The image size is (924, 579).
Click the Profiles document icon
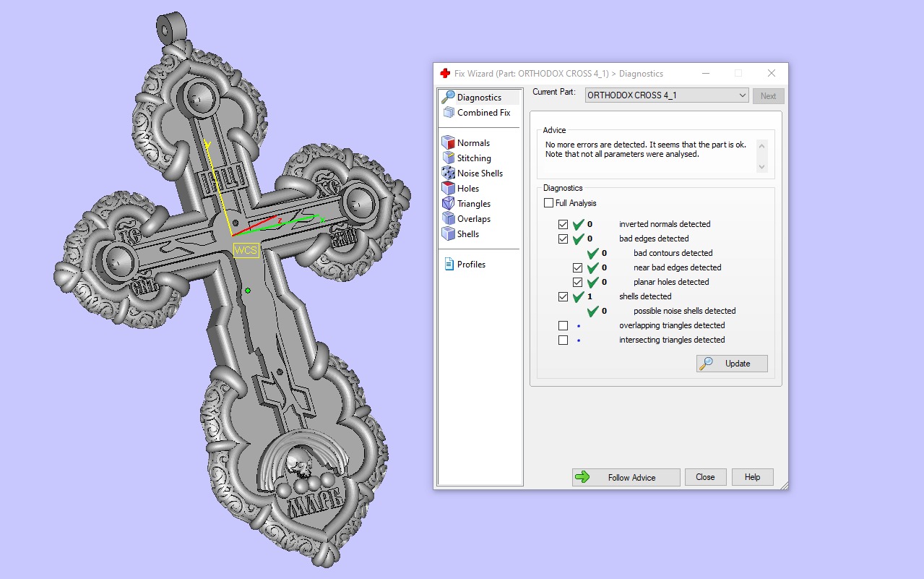click(x=449, y=265)
